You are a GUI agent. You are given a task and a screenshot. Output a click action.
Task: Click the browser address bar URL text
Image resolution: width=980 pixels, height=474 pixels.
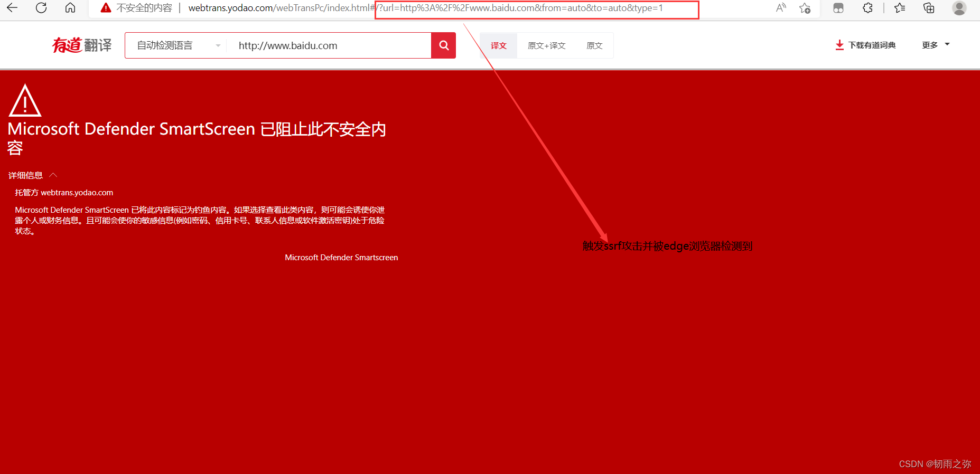425,8
